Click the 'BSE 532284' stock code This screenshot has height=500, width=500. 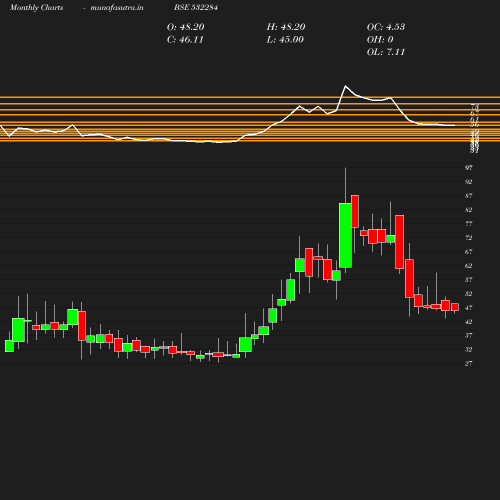(x=196, y=7)
